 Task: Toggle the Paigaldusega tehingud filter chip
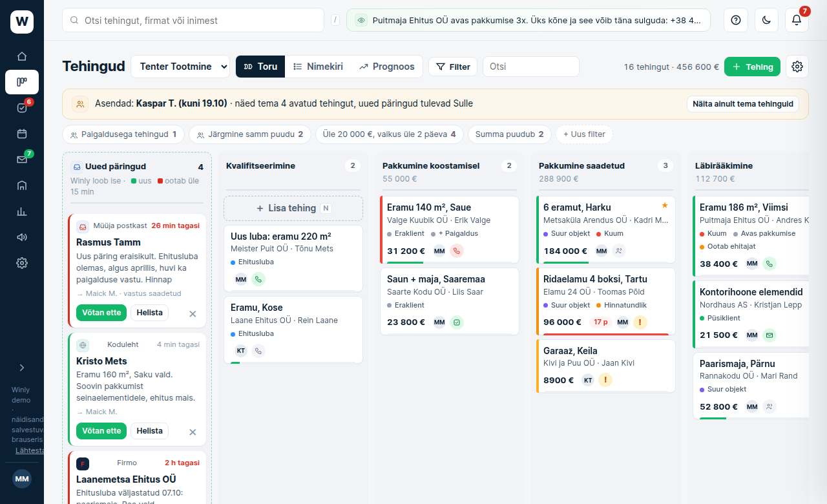coord(123,134)
